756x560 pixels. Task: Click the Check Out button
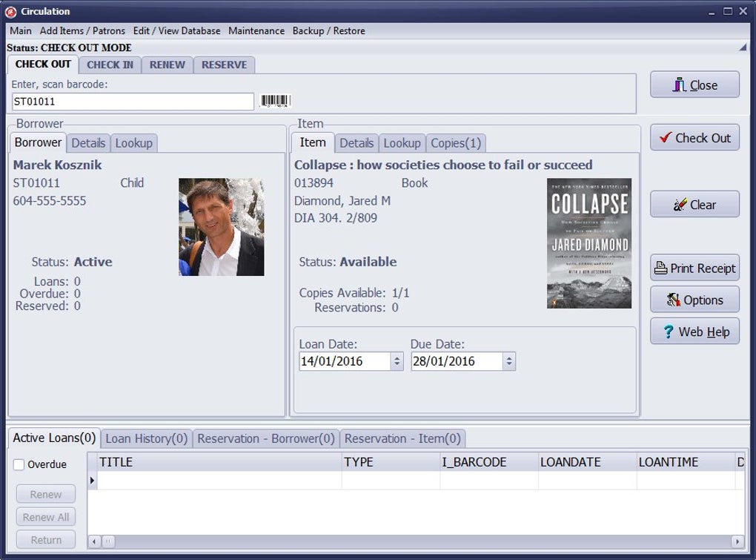pos(694,138)
